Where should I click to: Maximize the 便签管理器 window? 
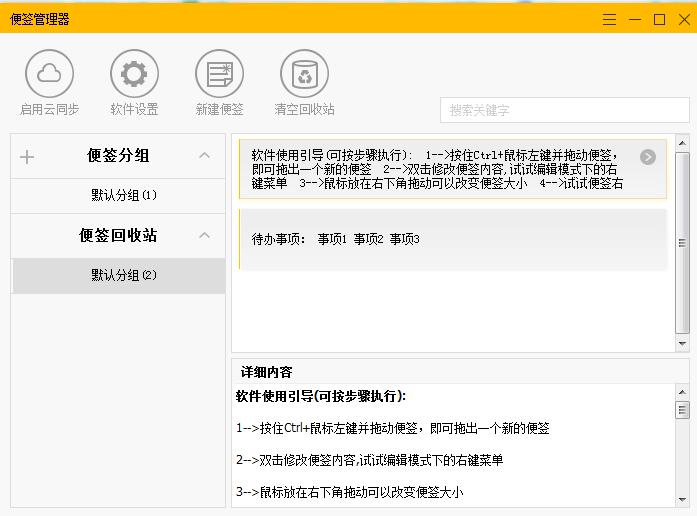point(660,20)
